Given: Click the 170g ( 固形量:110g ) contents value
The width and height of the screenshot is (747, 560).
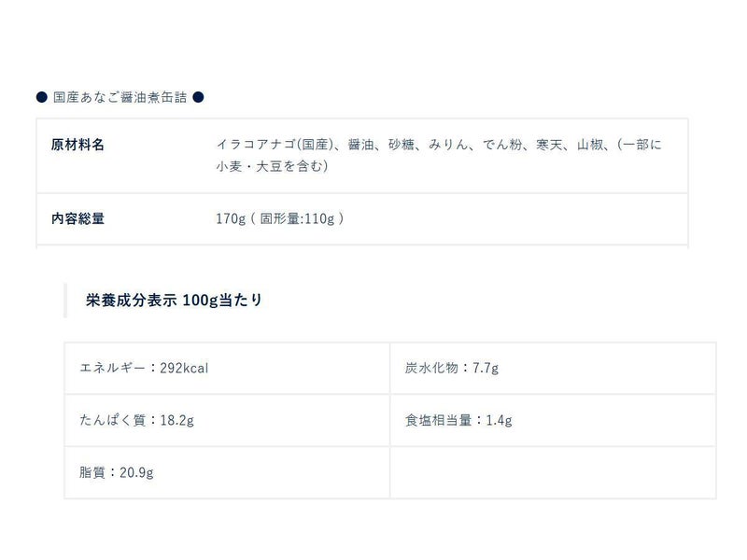Looking at the screenshot, I should 280,218.
